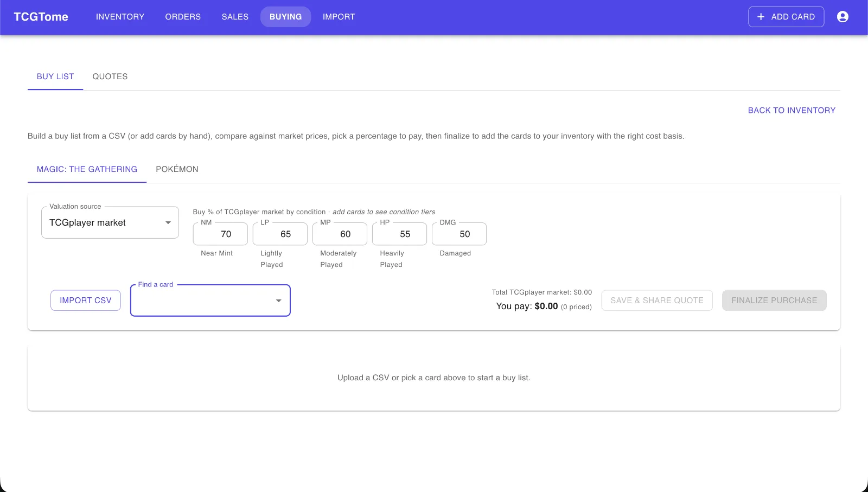Open the Inventory section
Image resolution: width=868 pixels, height=492 pixels.
click(120, 17)
